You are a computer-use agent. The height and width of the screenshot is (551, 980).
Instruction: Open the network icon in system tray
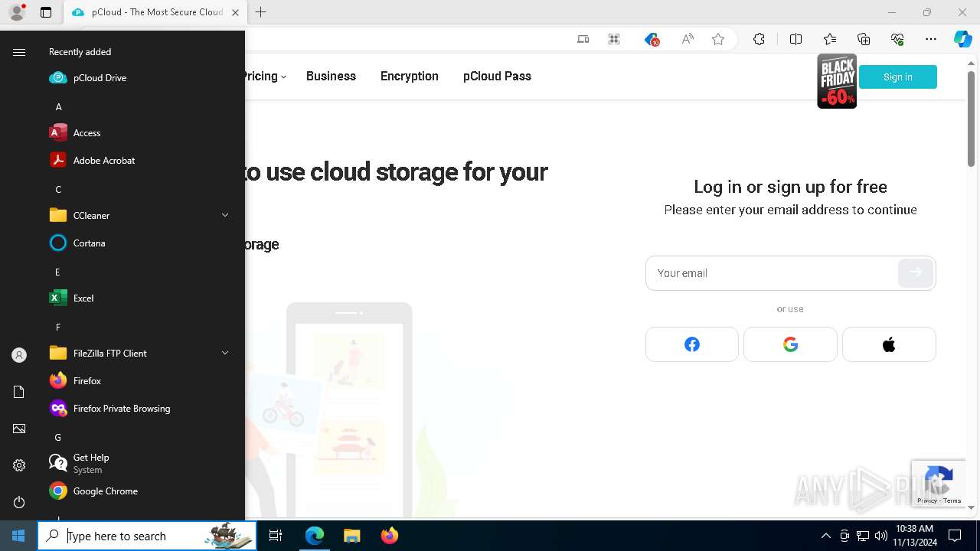point(863,536)
